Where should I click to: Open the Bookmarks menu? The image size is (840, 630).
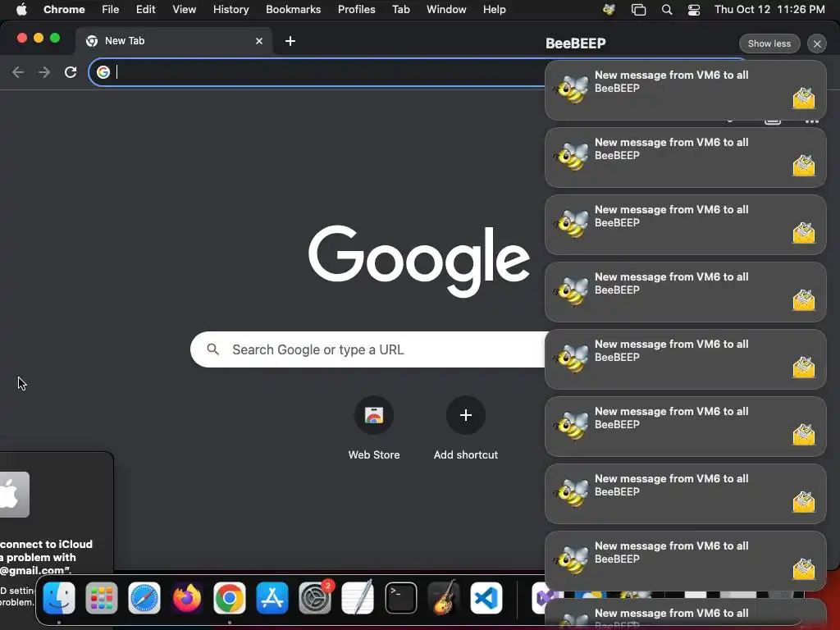[294, 10]
